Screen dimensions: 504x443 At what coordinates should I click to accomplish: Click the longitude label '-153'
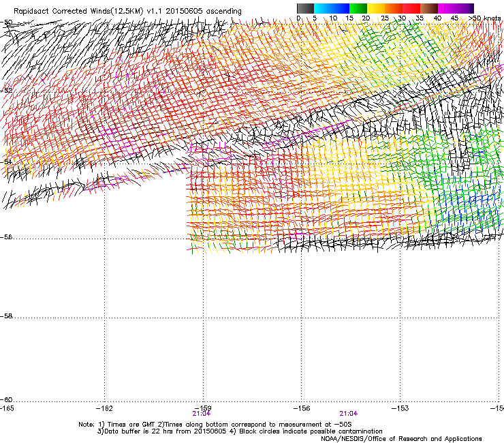400,408
